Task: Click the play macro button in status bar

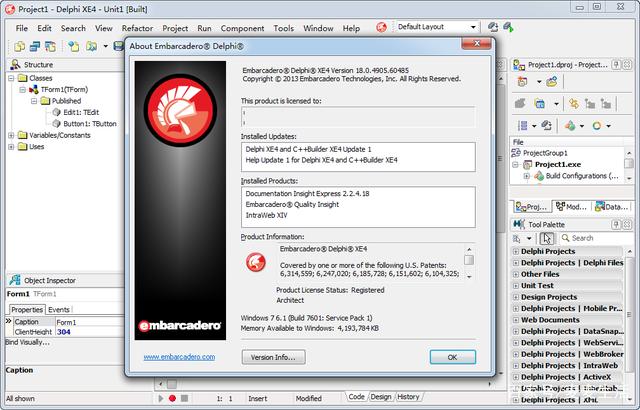Action: (x=161, y=398)
